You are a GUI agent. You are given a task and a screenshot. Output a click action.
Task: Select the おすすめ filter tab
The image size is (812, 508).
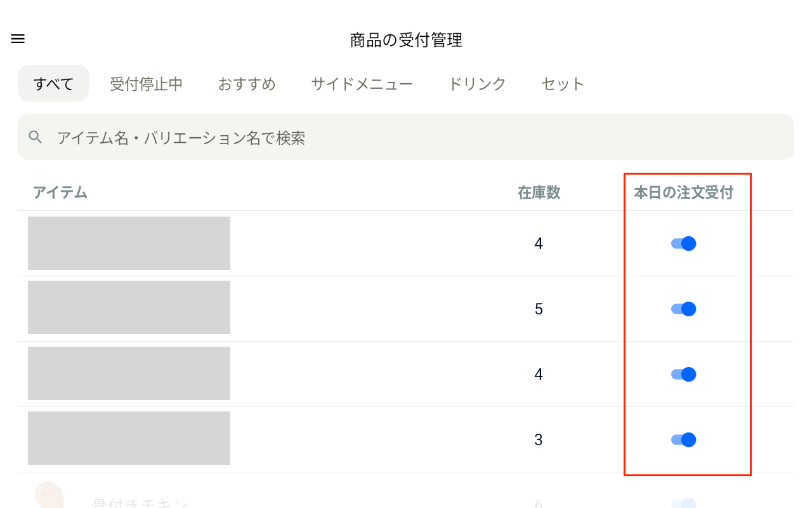pyautogui.click(x=247, y=83)
